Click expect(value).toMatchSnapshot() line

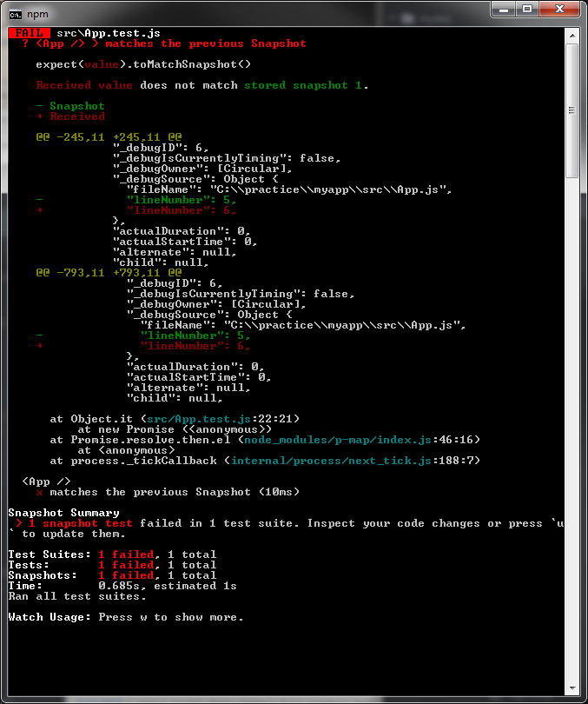[143, 64]
